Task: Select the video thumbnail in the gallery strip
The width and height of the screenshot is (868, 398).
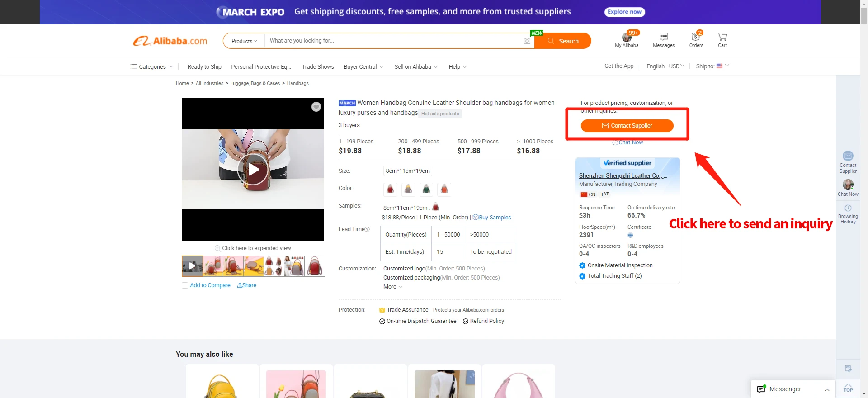Action: click(x=192, y=266)
